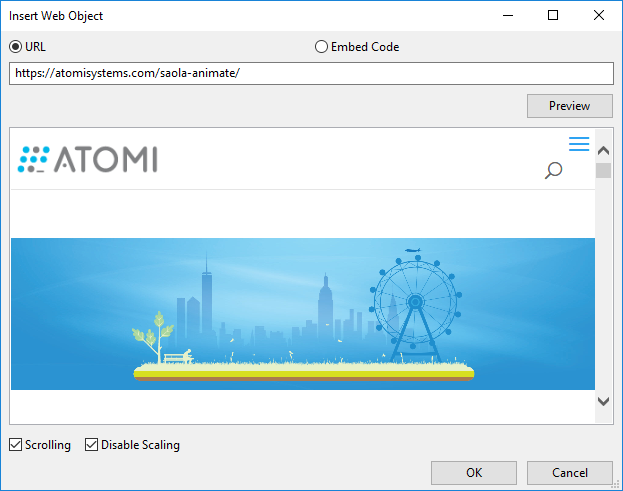
Task: Click the preview scrollbar down arrow
Action: point(604,401)
